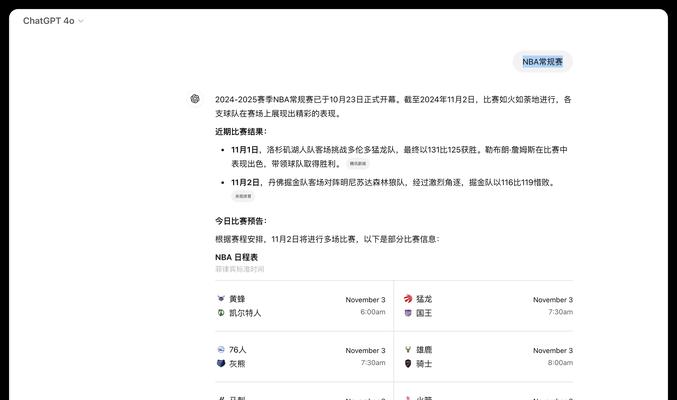This screenshot has width=677, height=400.
Task: Click the NBA 日程表 heading
Action: (x=236, y=257)
